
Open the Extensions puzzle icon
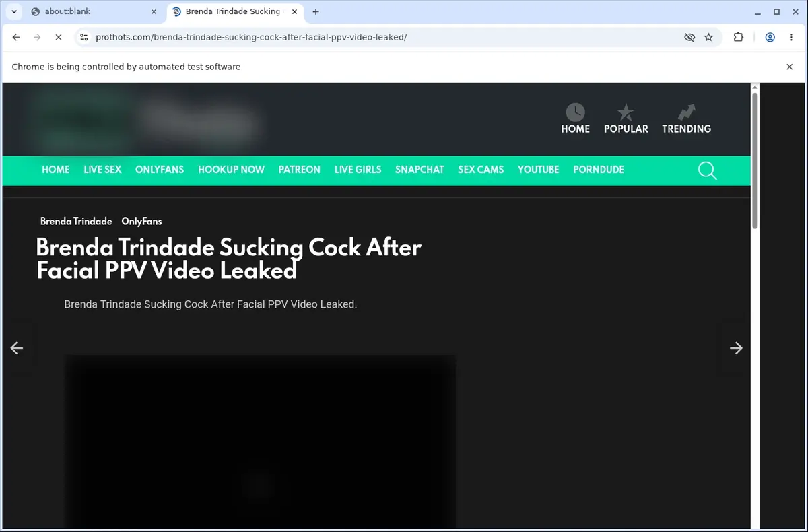[739, 37]
